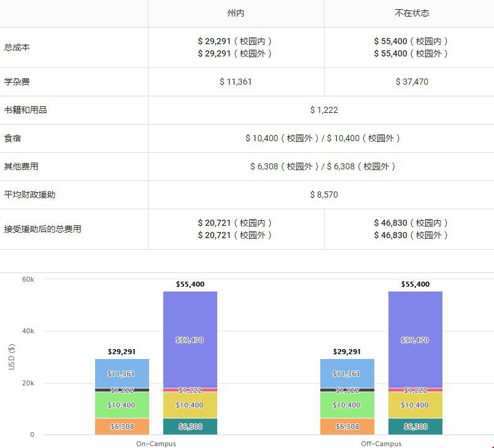Click the 20k y-axis label
Viewport: 494px width, 448px height.
point(28,383)
